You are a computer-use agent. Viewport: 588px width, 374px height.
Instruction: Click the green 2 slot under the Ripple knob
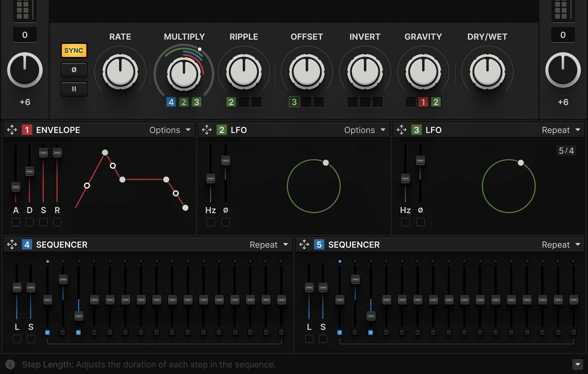(231, 102)
